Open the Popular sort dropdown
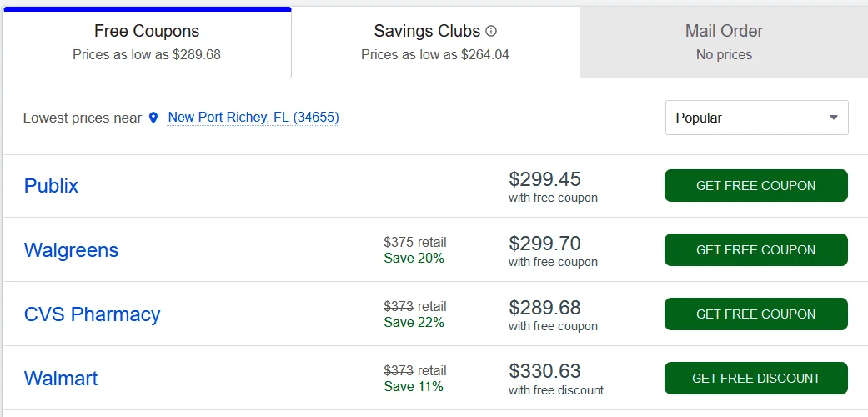Viewport: 868px width, 417px height. tap(755, 118)
